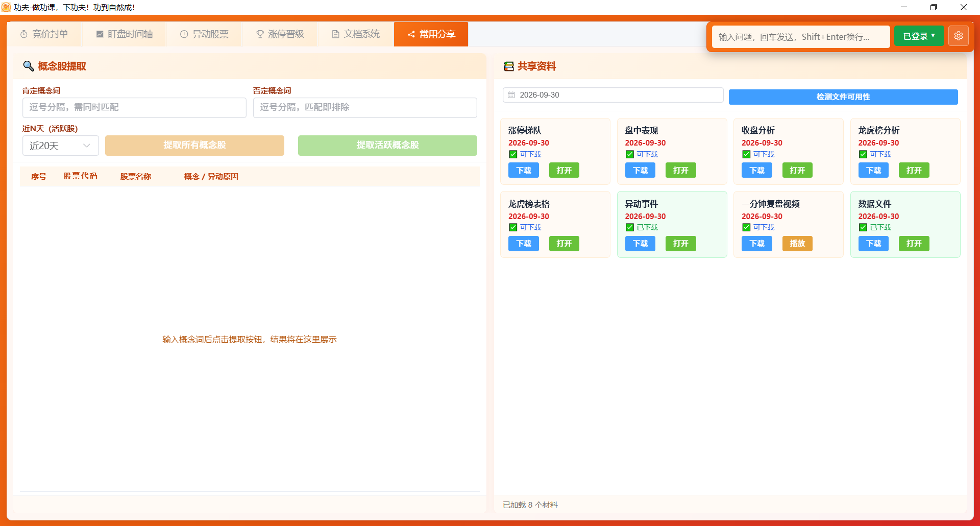The image size is (980, 526).
Task: Open the 数据文件 file
Action: (x=914, y=244)
